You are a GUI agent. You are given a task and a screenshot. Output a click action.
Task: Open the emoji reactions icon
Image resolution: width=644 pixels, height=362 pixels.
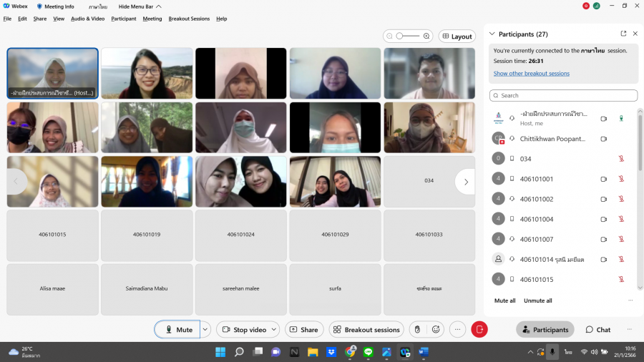(436, 330)
